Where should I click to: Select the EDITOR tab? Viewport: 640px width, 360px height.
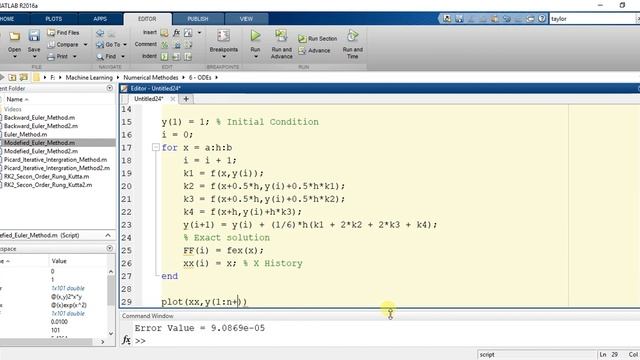coord(147,19)
